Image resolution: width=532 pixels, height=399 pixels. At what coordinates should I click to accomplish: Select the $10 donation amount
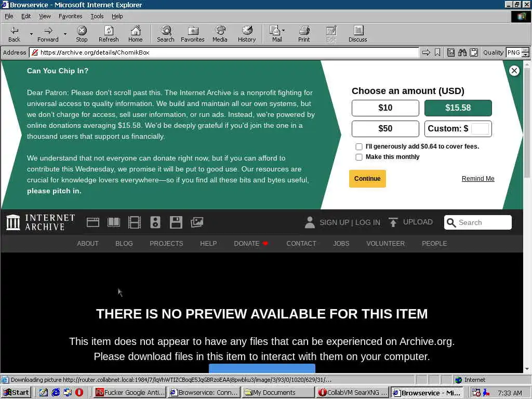point(385,108)
